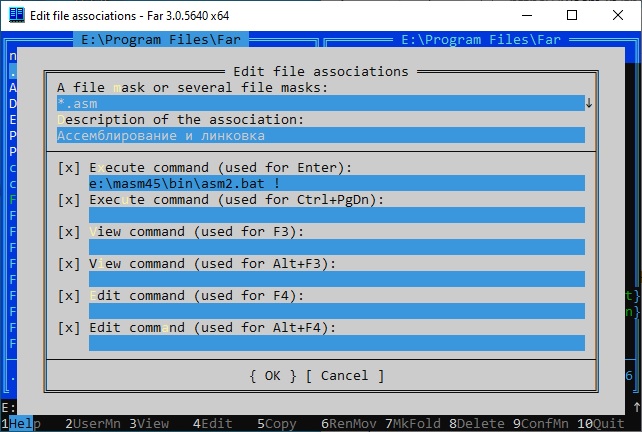The image size is (642, 432).
Task: Toggle the View command (used for F3) checkbox
Action: coord(69,231)
